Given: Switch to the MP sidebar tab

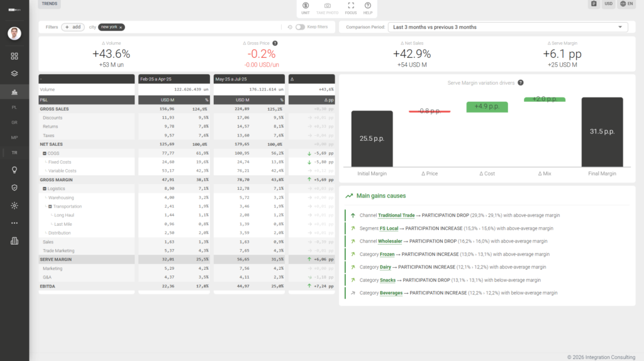Looking at the screenshot, I should (14, 138).
